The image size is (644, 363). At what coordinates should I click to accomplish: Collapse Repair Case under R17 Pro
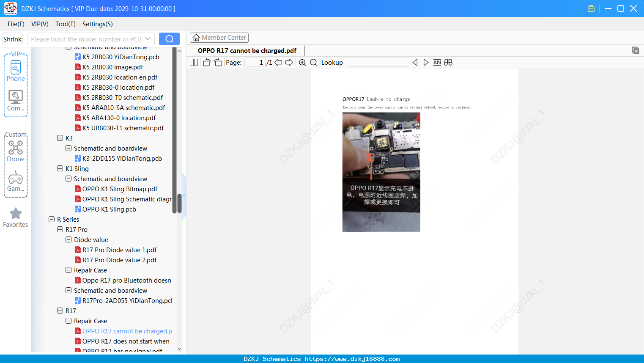(69, 270)
